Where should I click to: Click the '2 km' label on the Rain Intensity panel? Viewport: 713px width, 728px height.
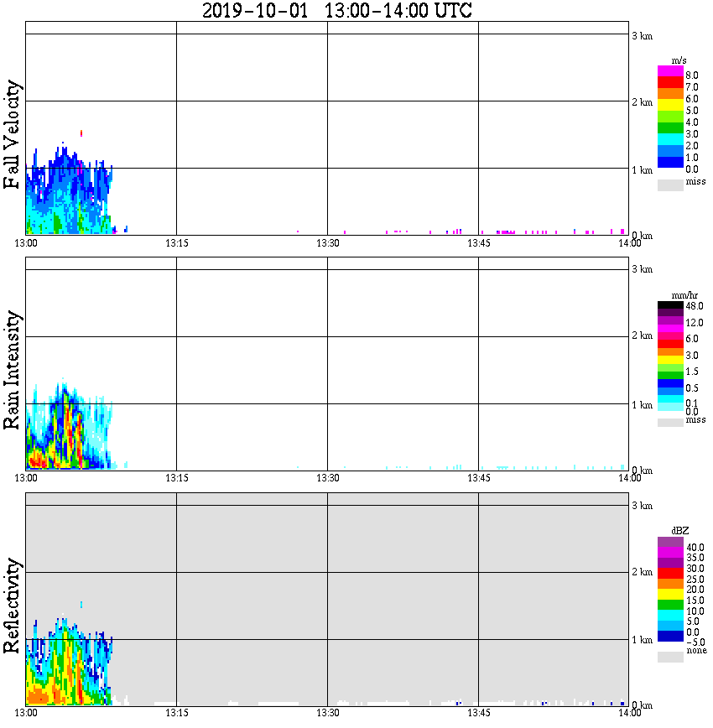(x=642, y=335)
